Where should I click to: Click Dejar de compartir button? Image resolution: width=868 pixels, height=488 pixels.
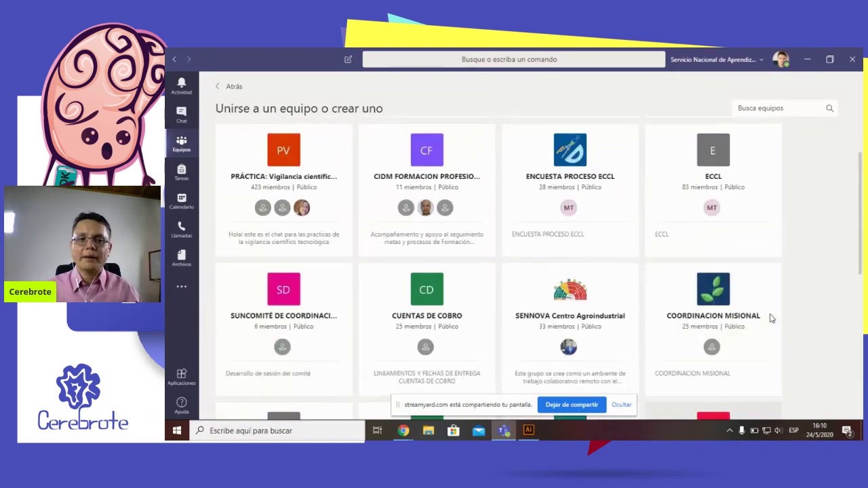coord(572,405)
